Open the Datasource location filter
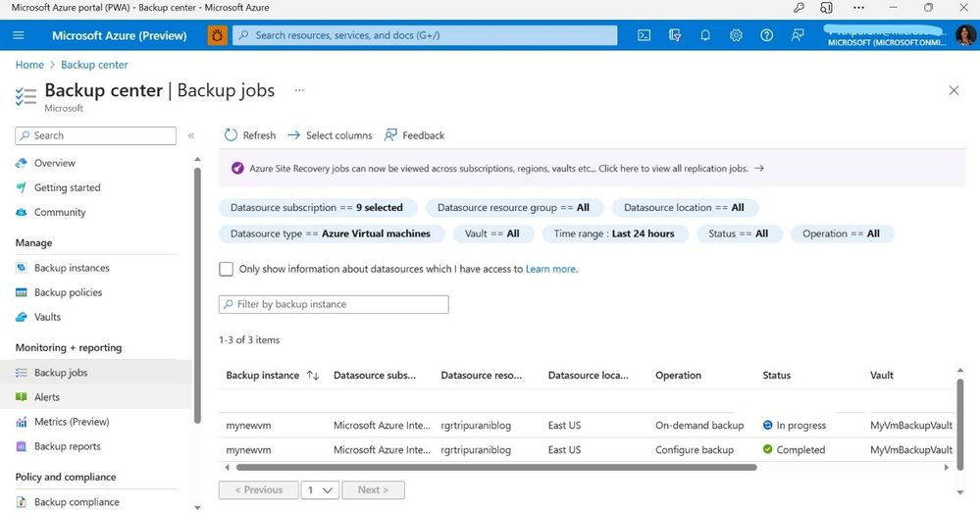Viewport: 980px width, 513px height. pos(685,207)
